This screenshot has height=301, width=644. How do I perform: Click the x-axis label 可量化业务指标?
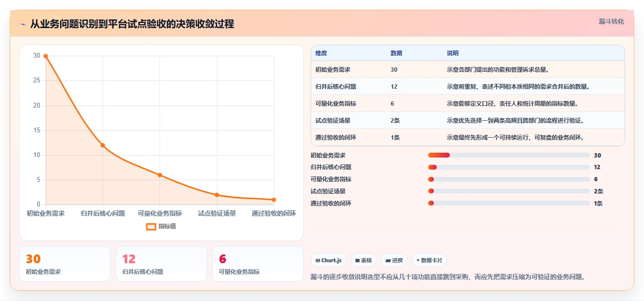tap(160, 213)
